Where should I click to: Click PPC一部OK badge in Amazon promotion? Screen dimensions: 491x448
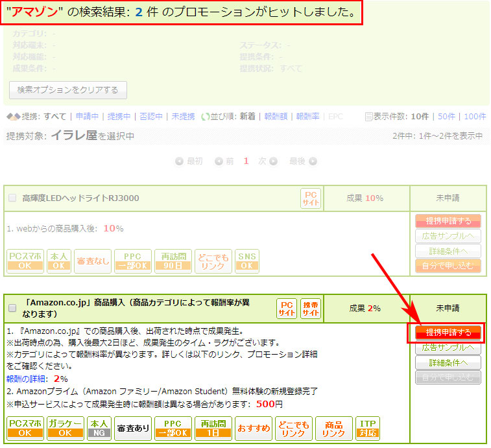click(x=173, y=429)
